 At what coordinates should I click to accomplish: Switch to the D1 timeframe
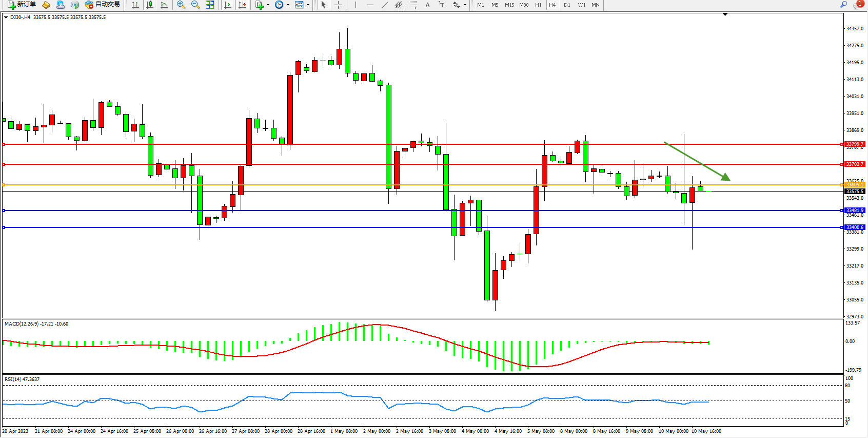567,5
